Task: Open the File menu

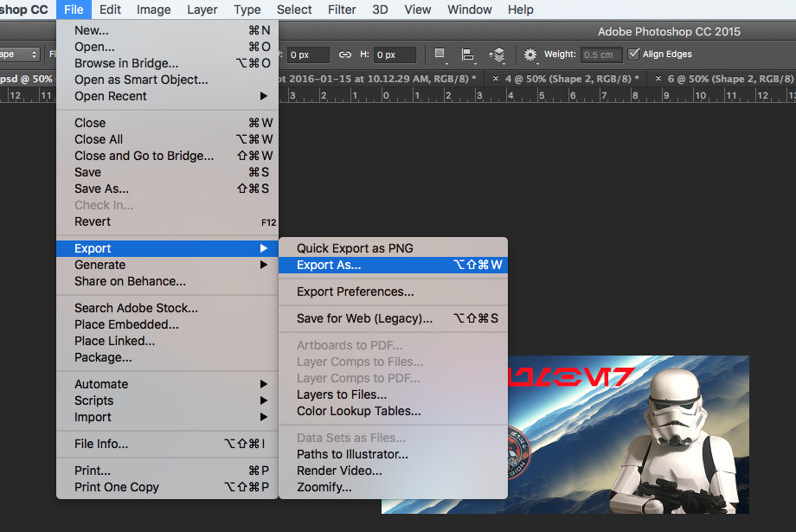Action: click(74, 10)
